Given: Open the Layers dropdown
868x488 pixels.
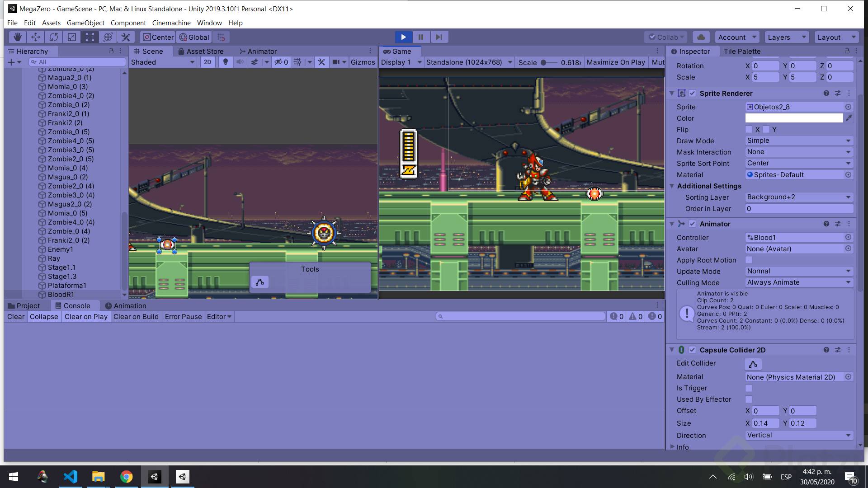Looking at the screenshot, I should click(786, 38).
